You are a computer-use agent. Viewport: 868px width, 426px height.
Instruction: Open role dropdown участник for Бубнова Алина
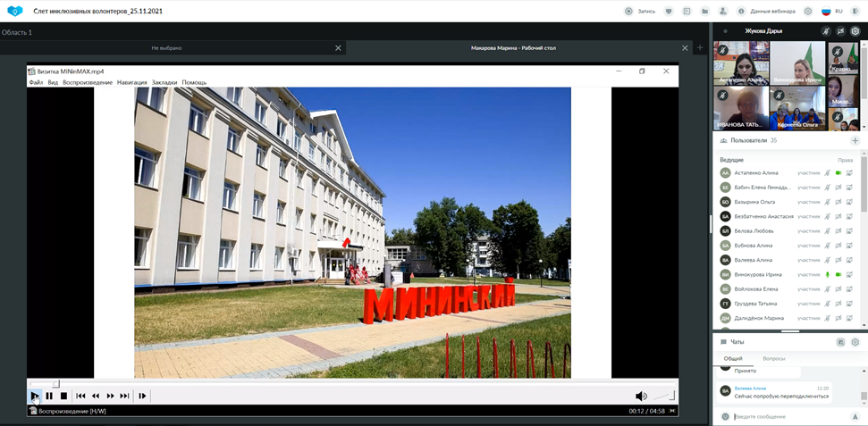808,246
